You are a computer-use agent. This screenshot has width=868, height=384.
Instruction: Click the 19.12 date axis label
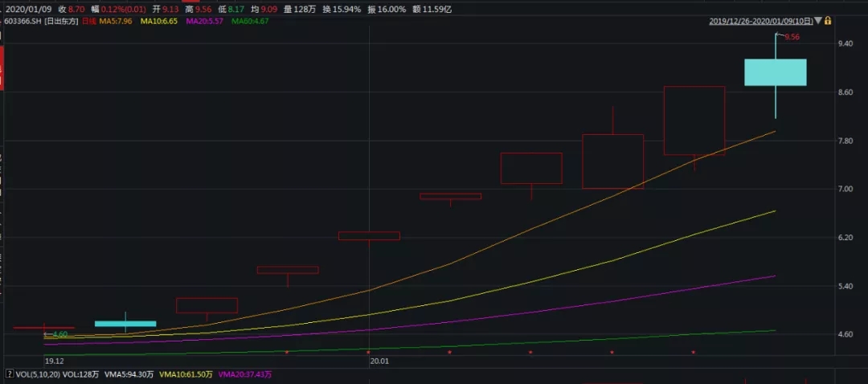coord(55,361)
